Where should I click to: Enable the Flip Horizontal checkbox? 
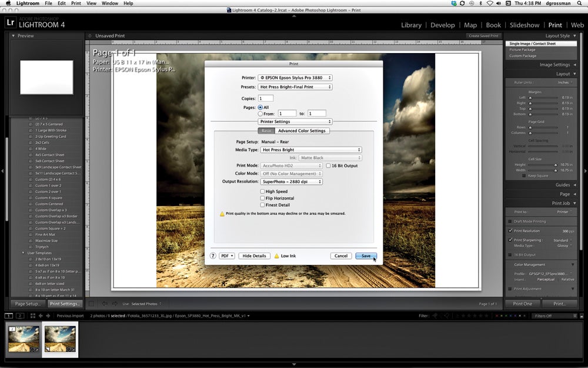[262, 198]
